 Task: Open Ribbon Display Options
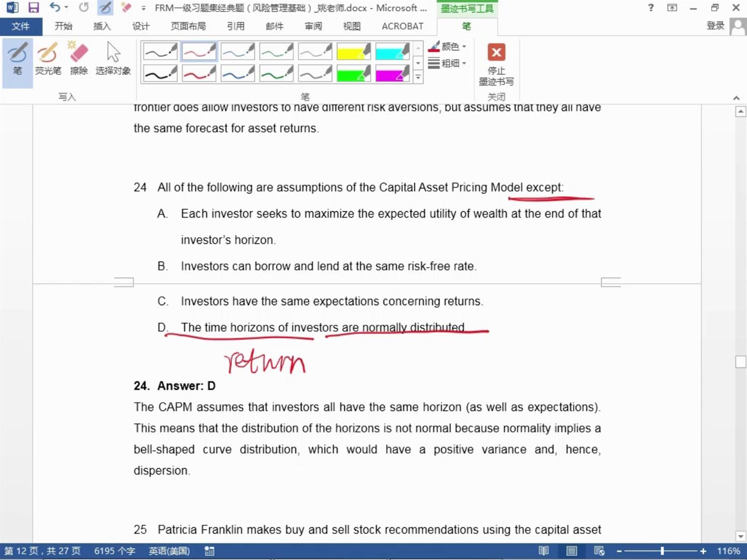pos(672,8)
